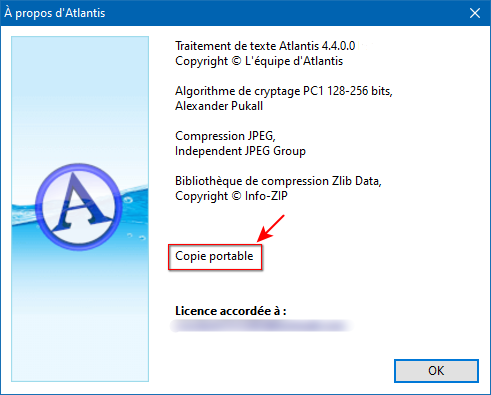The image size is (491, 395).
Task: Close the À propos d'Atlantis dialog
Action: [x=475, y=13]
